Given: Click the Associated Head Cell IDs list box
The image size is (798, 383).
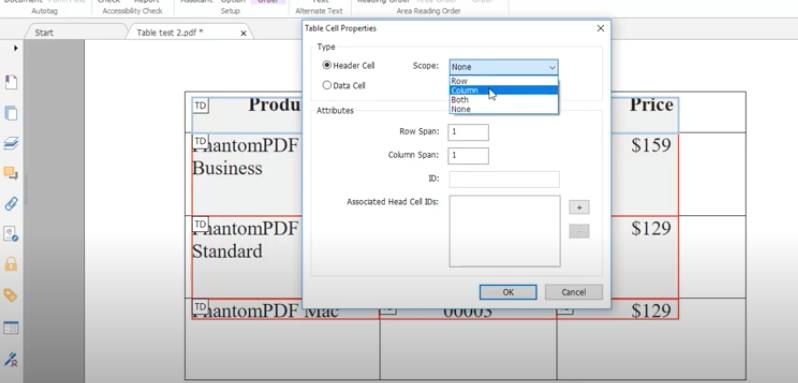Looking at the screenshot, I should coord(504,231).
